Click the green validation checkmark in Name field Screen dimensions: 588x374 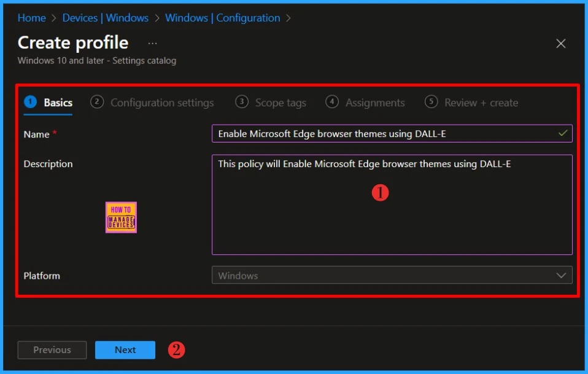[x=562, y=133]
